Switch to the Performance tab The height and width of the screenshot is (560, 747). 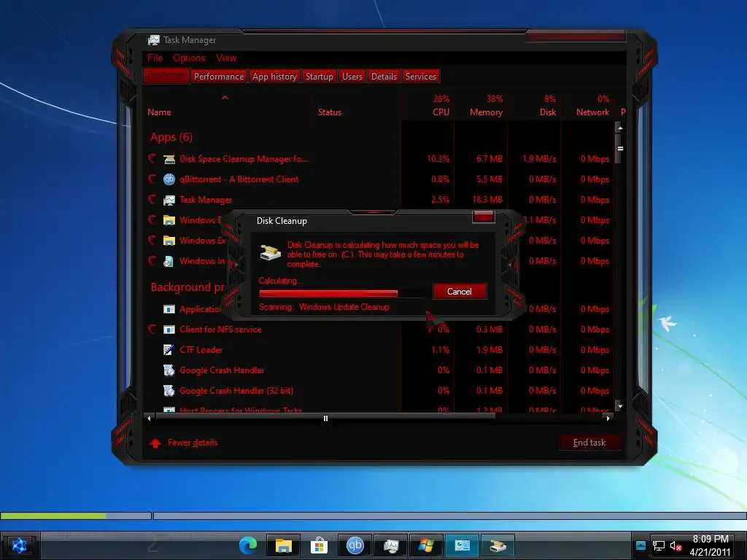click(219, 76)
